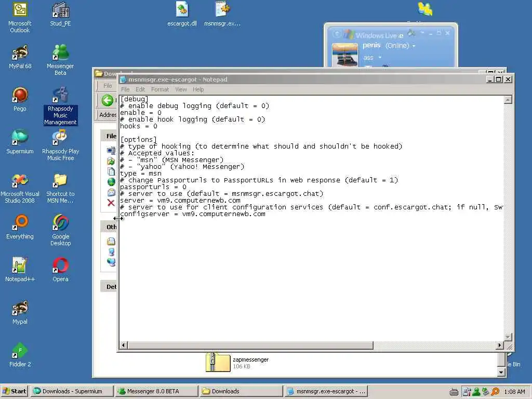The image size is (532, 399).
Task: Open the Shortcut to MSN Me... folder
Action: (60, 188)
